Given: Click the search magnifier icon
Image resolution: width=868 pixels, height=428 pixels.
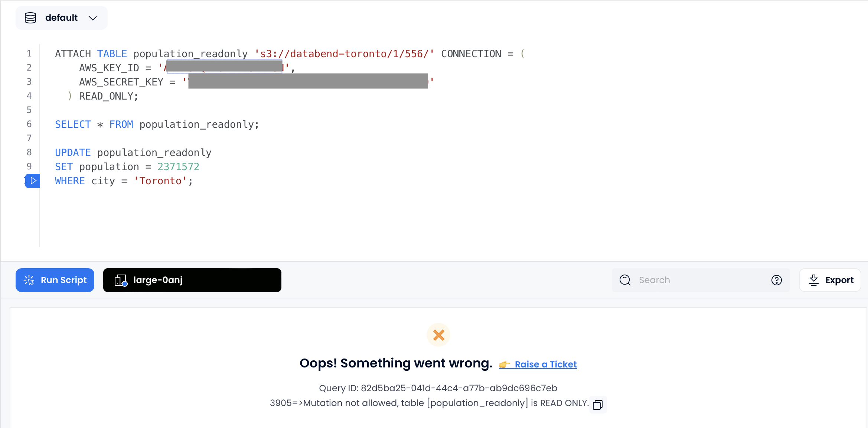Looking at the screenshot, I should click(x=626, y=280).
